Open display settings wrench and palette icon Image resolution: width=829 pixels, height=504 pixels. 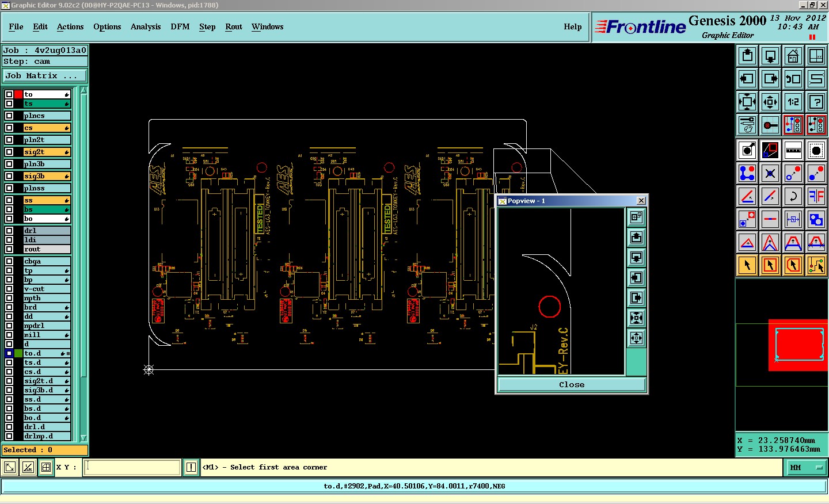coord(747,125)
